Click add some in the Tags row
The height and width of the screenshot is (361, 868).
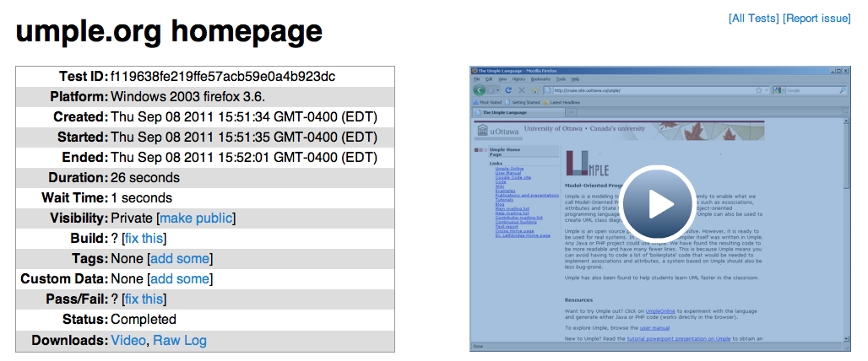[x=180, y=259]
